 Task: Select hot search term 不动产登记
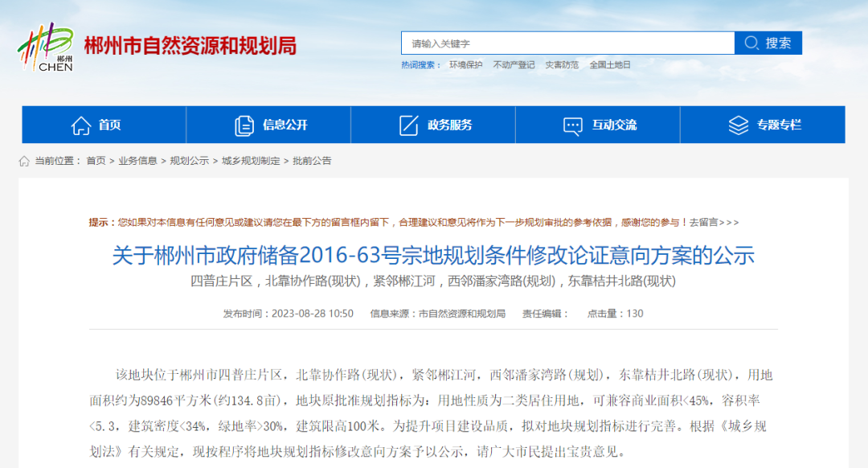514,65
